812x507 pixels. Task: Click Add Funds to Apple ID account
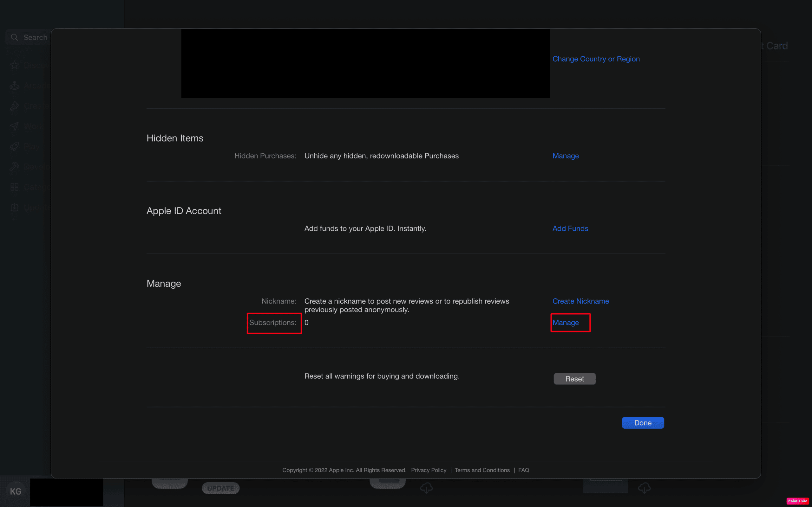click(570, 228)
